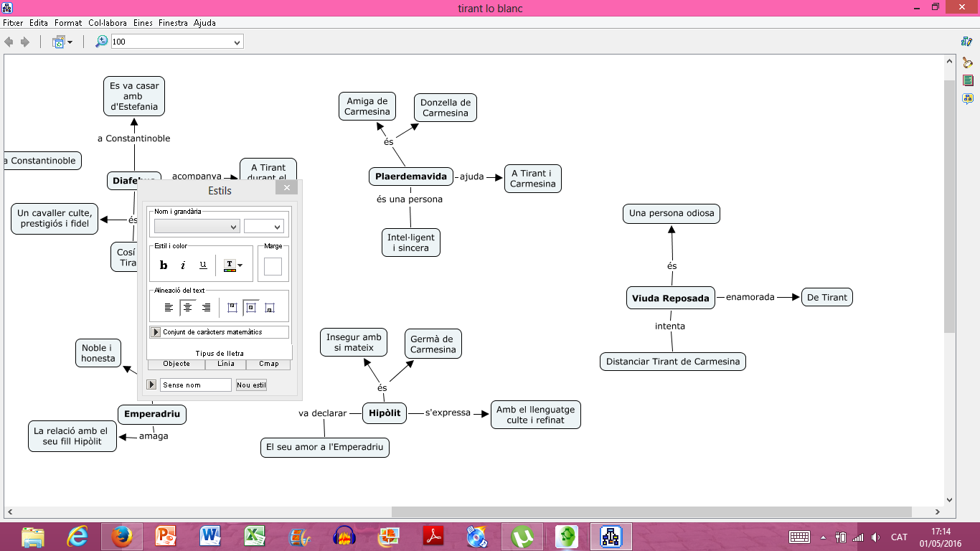Expand the named styles arrow button
The height and width of the screenshot is (551, 980).
point(151,385)
